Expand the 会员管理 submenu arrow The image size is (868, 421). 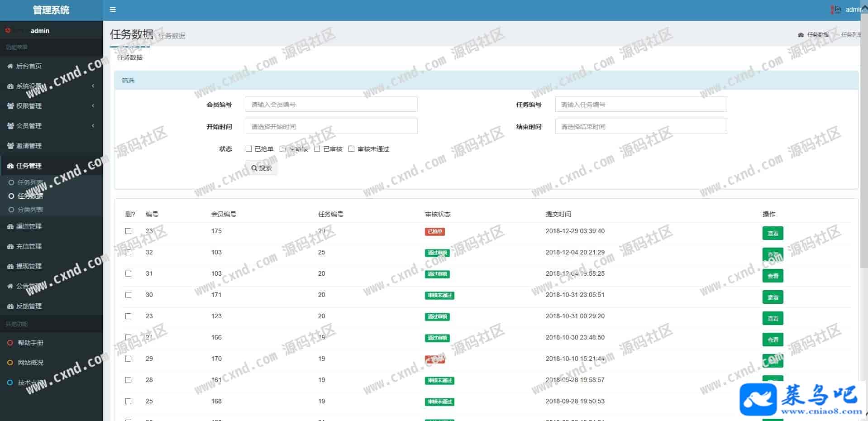pos(93,126)
